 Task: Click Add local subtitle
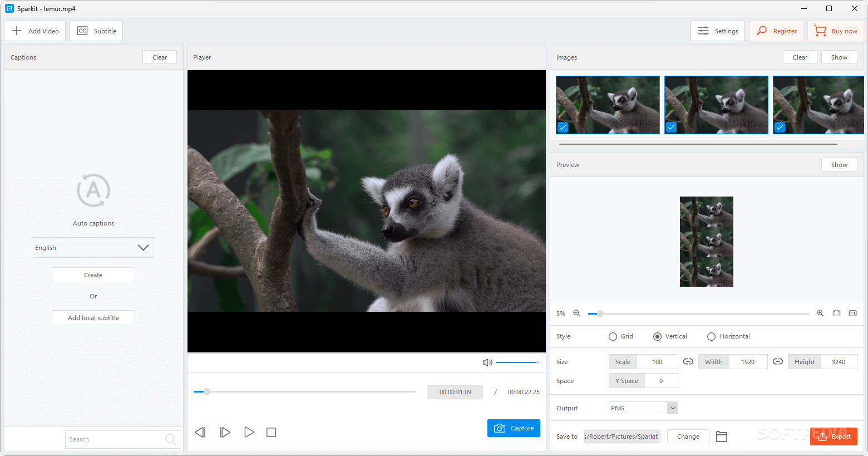pos(93,318)
